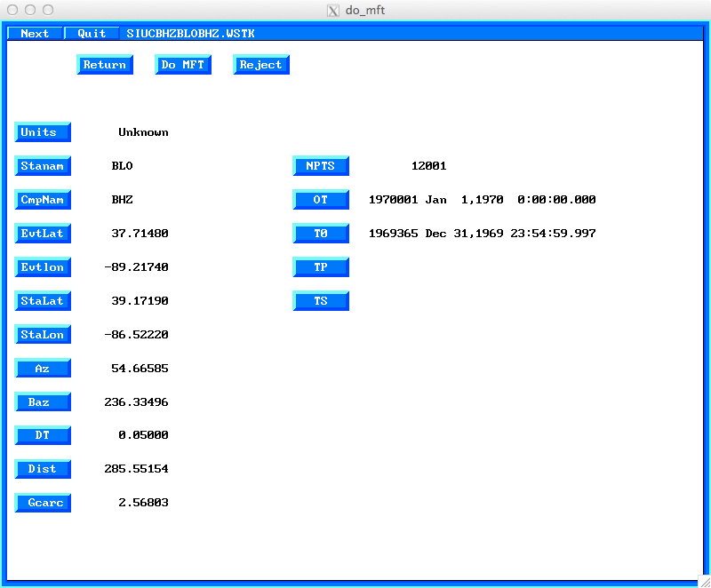Click the file name SIUCBHZBLOBHZ.WSTK
The width and height of the screenshot is (711, 588).
click(x=190, y=34)
